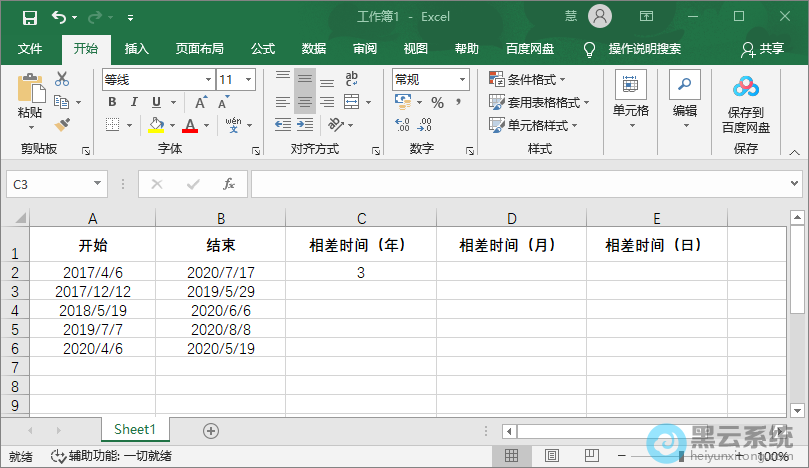Click the insert function fx icon
The image size is (809, 468).
[x=229, y=184]
